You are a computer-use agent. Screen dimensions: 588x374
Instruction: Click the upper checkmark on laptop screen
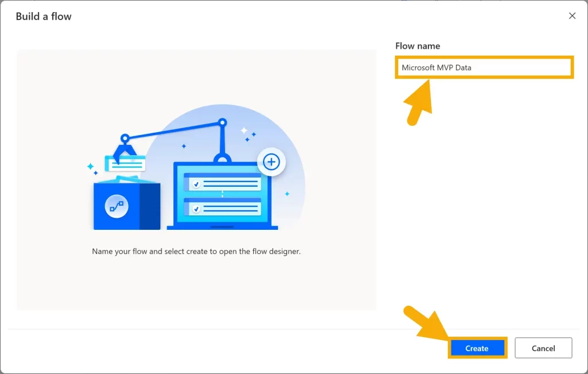(196, 184)
